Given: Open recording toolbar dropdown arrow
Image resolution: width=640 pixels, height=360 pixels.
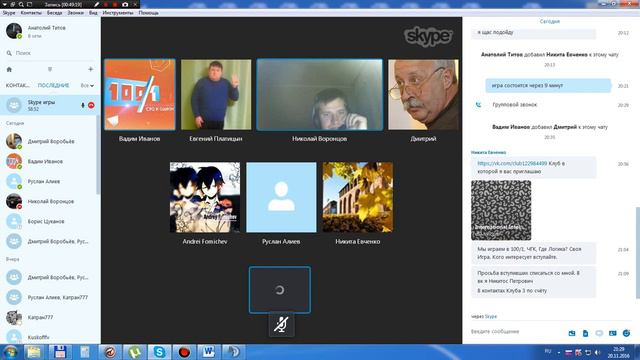Looking at the screenshot, I should (x=4, y=4).
